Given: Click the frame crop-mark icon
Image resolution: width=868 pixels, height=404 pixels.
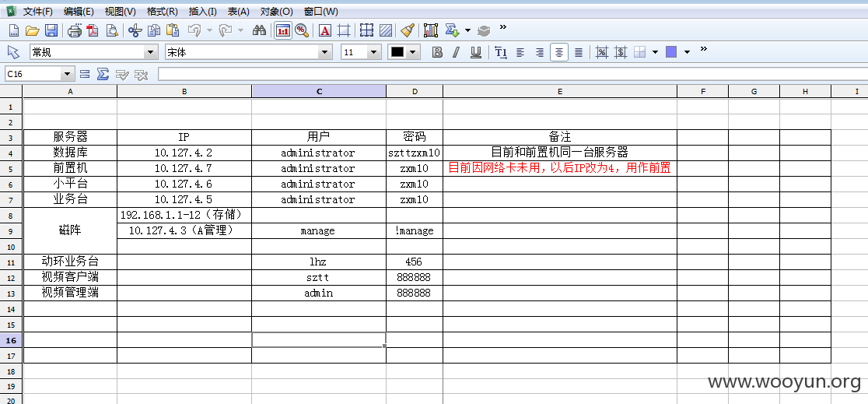Looking at the screenshot, I should click(x=344, y=30).
